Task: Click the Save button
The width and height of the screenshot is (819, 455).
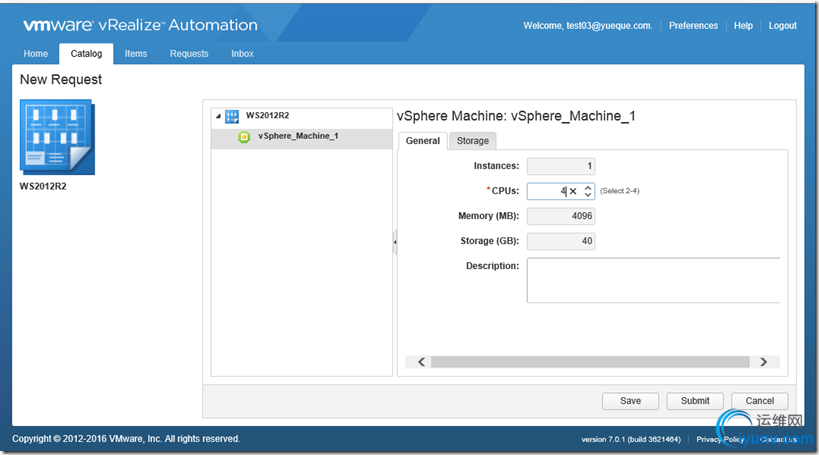Action: tap(630, 401)
